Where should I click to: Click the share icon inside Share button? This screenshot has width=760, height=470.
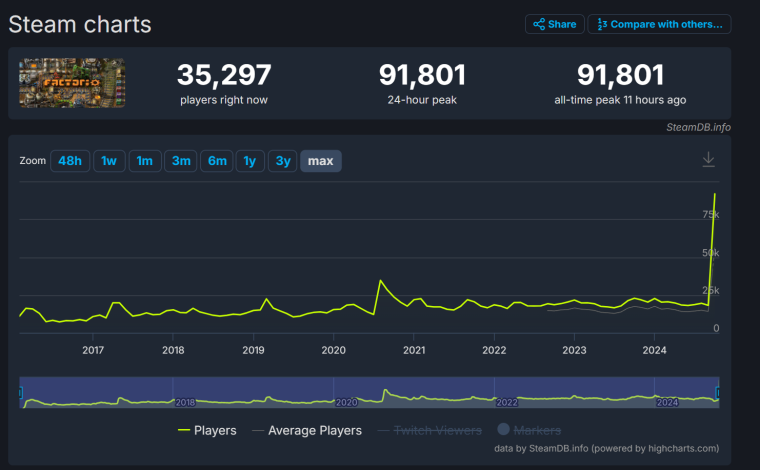click(x=539, y=24)
